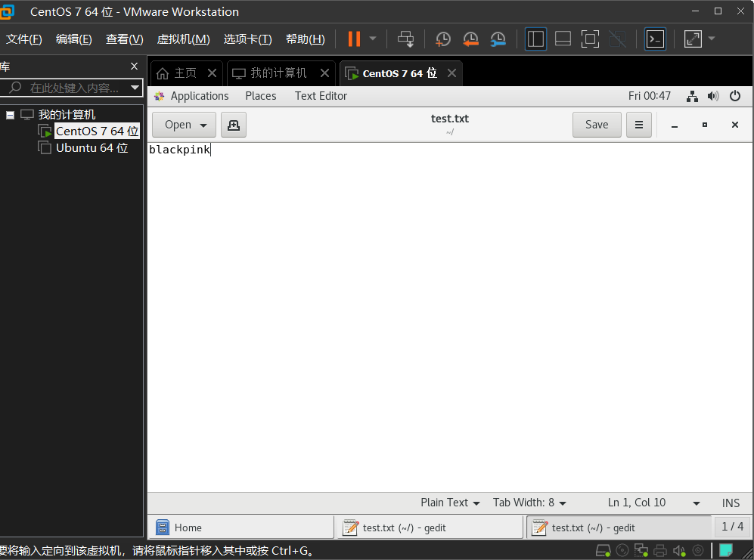Open the Tab Width: 8 dropdown
The height and width of the screenshot is (560, 754).
point(529,503)
